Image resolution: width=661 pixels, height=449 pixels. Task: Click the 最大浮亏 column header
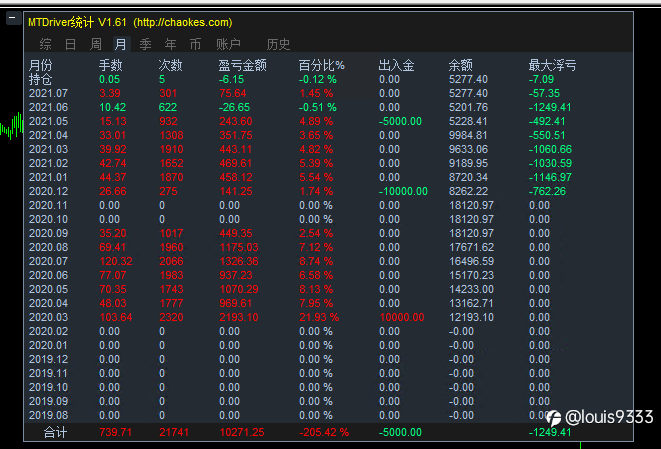click(x=552, y=65)
